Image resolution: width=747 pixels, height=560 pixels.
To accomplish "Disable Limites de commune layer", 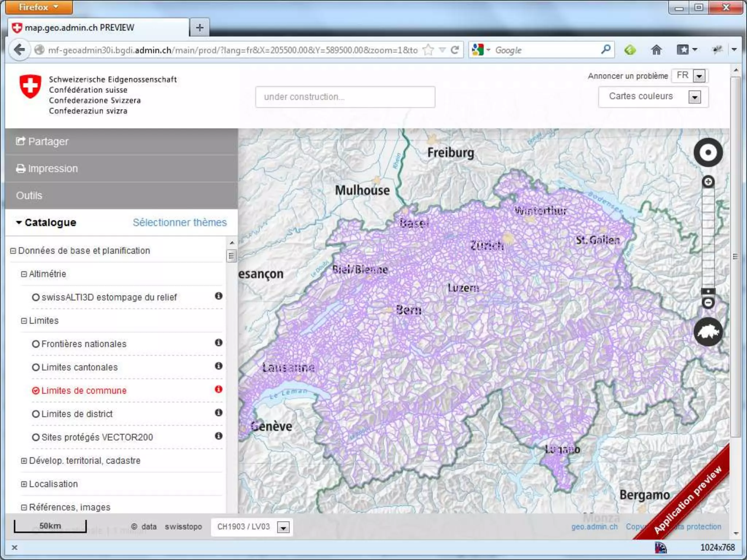I will click(x=36, y=391).
